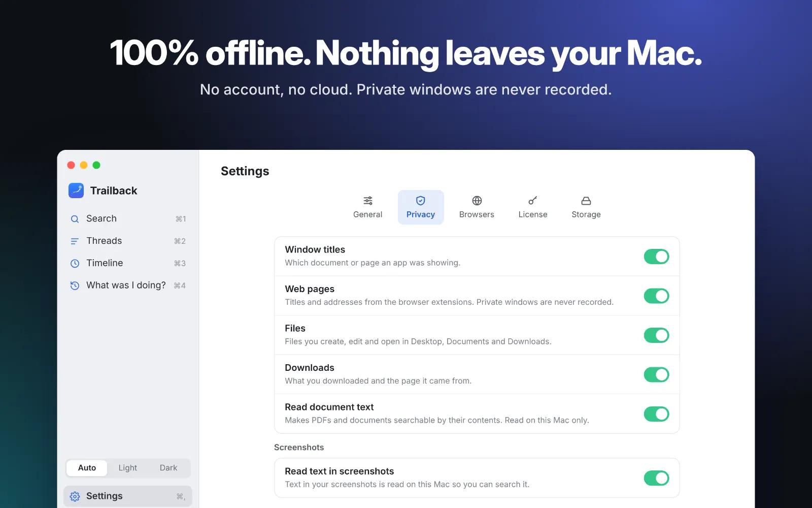Open the What was I doing? history icon
The width and height of the screenshot is (812, 508).
click(x=75, y=285)
